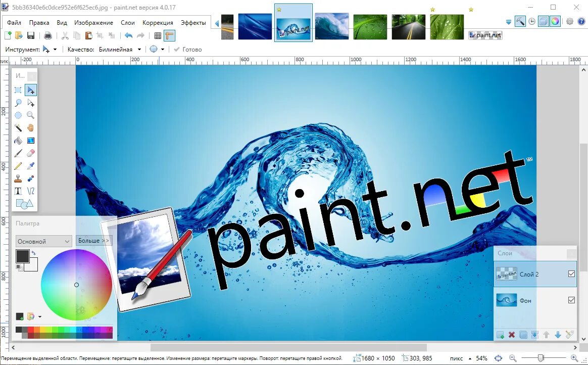The width and height of the screenshot is (588, 365).
Task: Select the Move Selection tool
Action: coord(31,103)
